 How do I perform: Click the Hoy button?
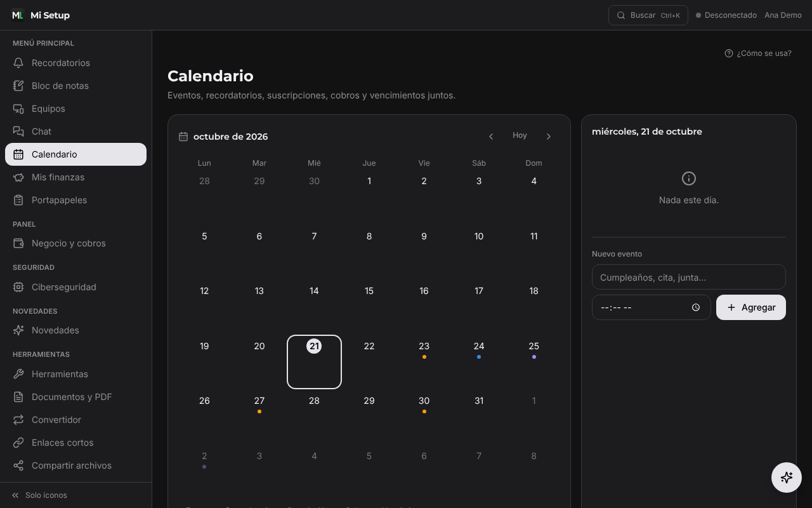tap(520, 135)
